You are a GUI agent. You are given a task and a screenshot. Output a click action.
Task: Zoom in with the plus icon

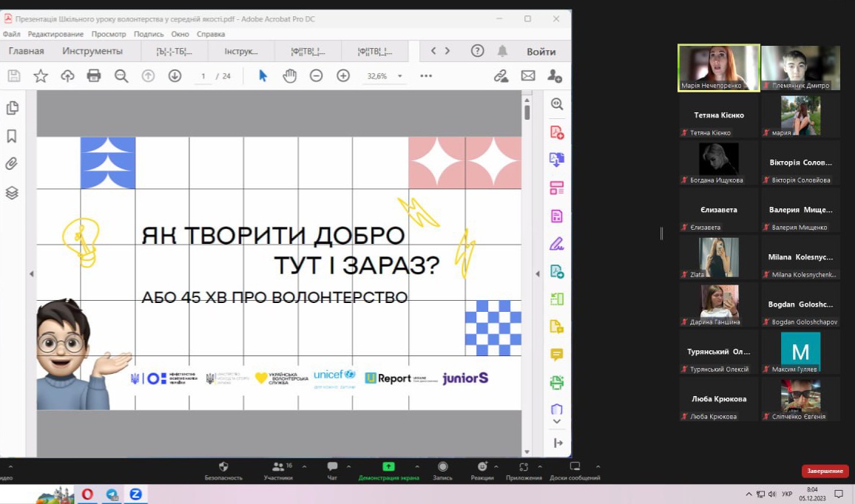point(343,75)
